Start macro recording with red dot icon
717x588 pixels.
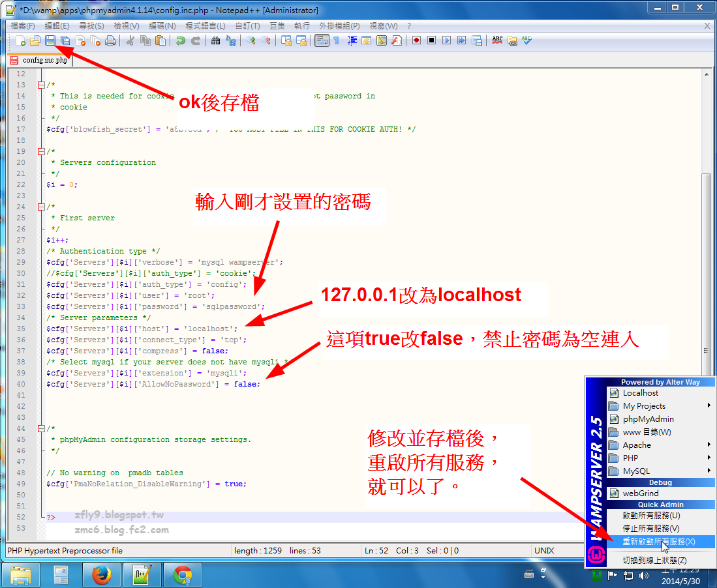point(416,40)
